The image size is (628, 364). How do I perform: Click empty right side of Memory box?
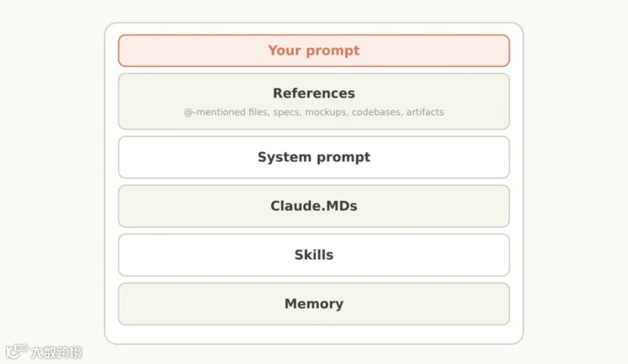tap(428, 304)
